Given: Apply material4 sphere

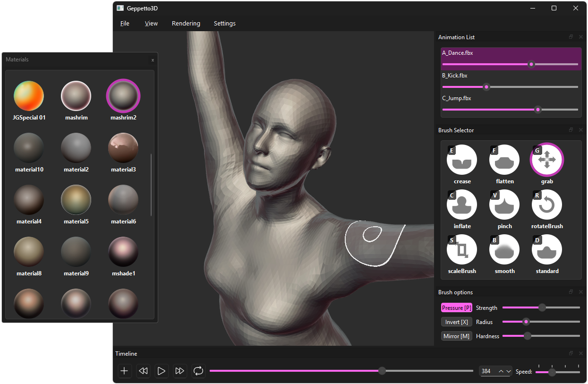Looking at the screenshot, I should (29, 200).
